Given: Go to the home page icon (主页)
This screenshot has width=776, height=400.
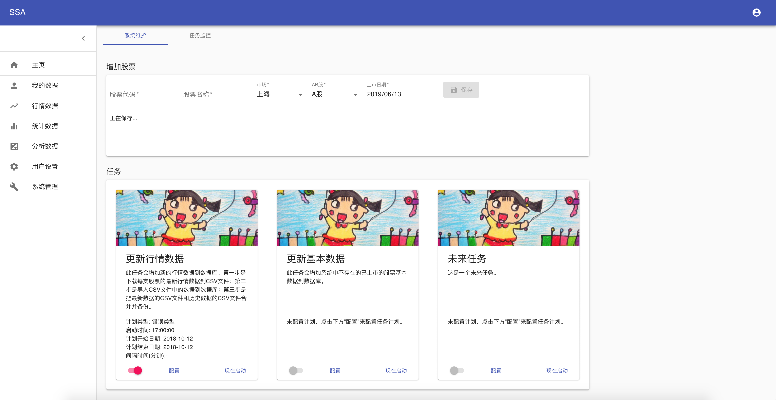Looking at the screenshot, I should [x=14, y=65].
